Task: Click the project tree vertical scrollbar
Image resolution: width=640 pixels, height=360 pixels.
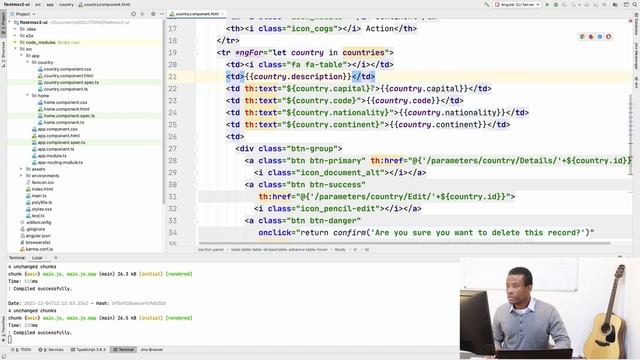Action: pos(164,112)
